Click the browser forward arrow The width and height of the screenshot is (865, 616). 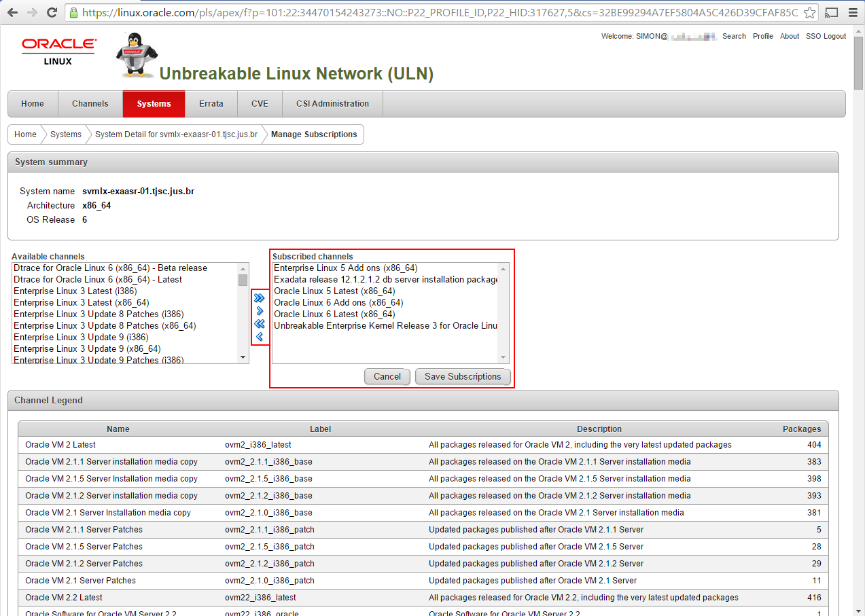point(32,12)
